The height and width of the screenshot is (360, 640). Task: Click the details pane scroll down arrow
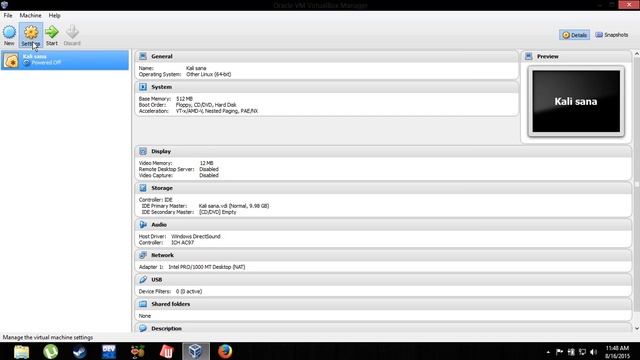[x=636, y=328]
